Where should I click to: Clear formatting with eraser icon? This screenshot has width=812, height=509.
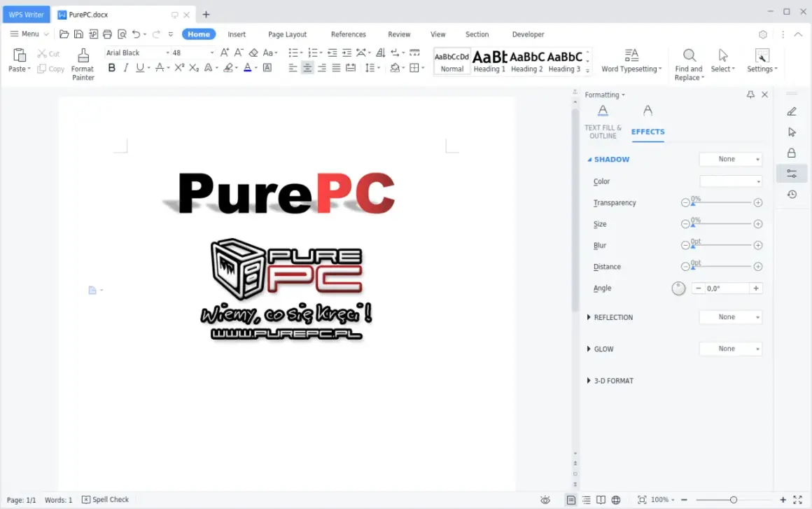point(253,53)
